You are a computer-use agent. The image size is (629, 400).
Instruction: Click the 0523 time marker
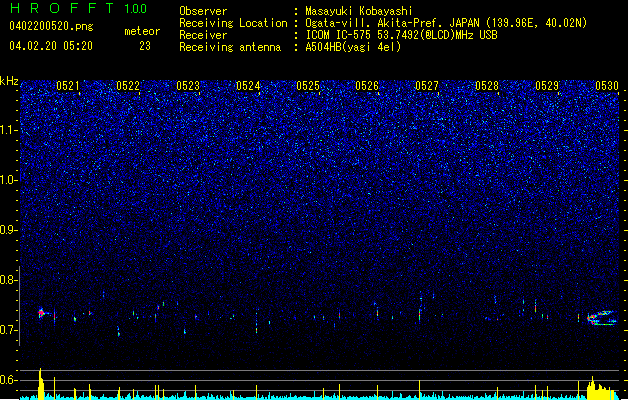tap(188, 86)
